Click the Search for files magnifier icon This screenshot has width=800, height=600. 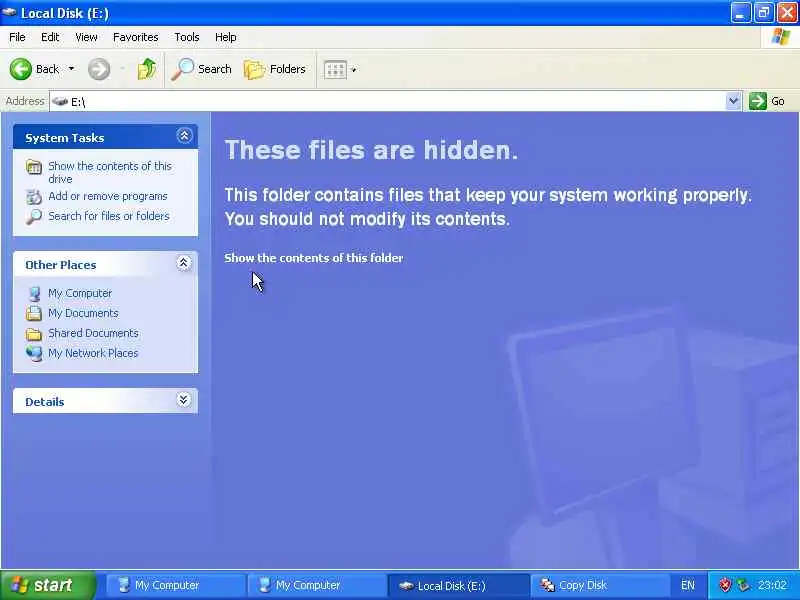click(x=34, y=217)
